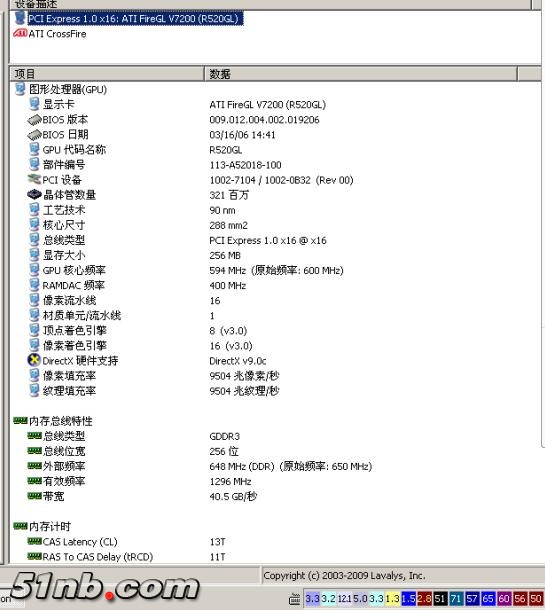Click the 纹理填充率 row icon
Screen dimensions: 545x610
pos(34,390)
